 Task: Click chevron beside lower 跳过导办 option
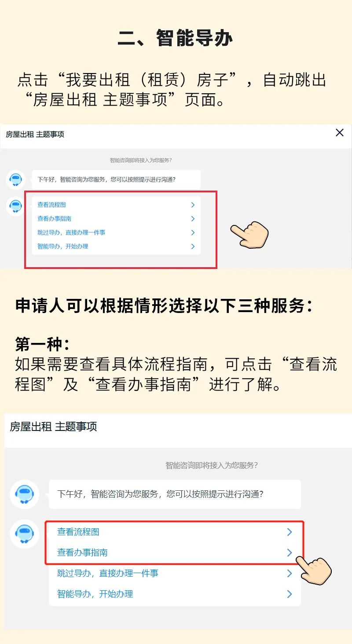tap(290, 573)
